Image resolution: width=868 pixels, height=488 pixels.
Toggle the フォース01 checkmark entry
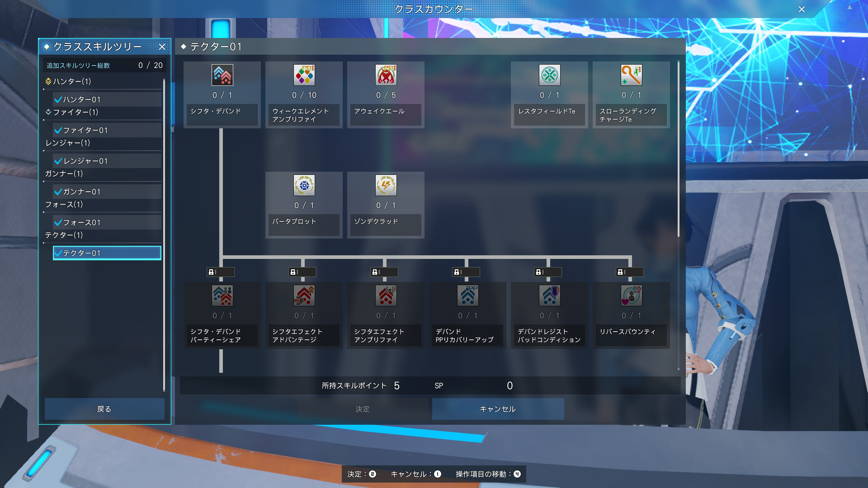coord(58,222)
